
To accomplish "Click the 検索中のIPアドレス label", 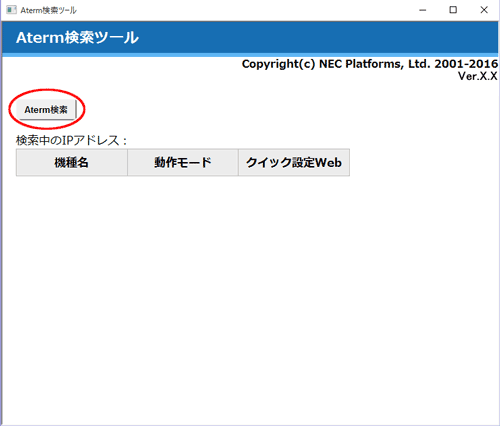I will tap(72, 140).
